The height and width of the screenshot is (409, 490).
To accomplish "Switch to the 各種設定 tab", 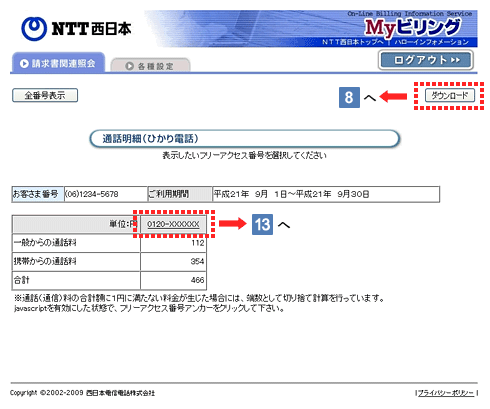I will (150, 65).
